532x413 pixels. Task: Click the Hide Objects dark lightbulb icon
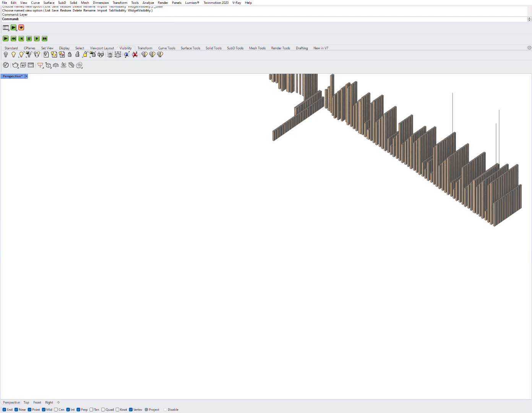[6, 55]
